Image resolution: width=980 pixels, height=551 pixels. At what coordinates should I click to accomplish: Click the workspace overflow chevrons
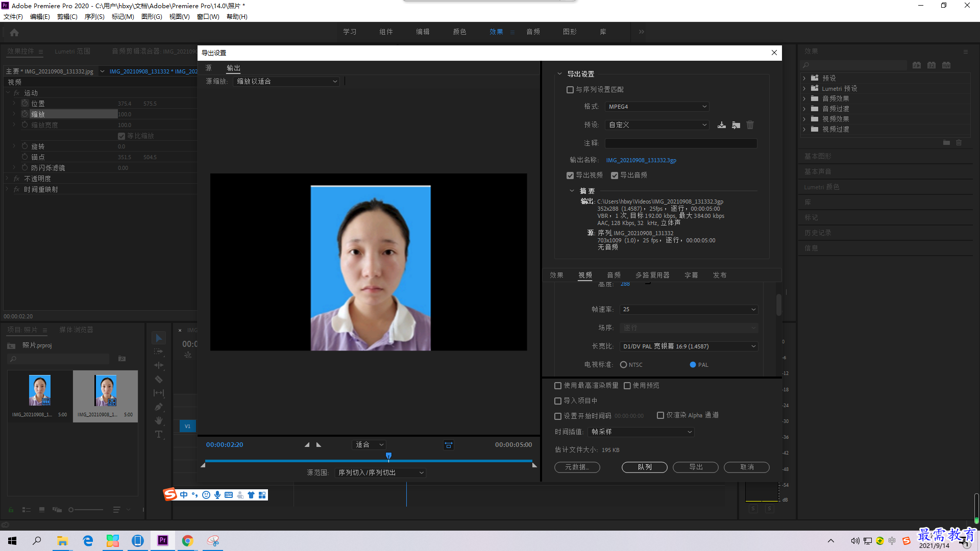click(x=642, y=32)
